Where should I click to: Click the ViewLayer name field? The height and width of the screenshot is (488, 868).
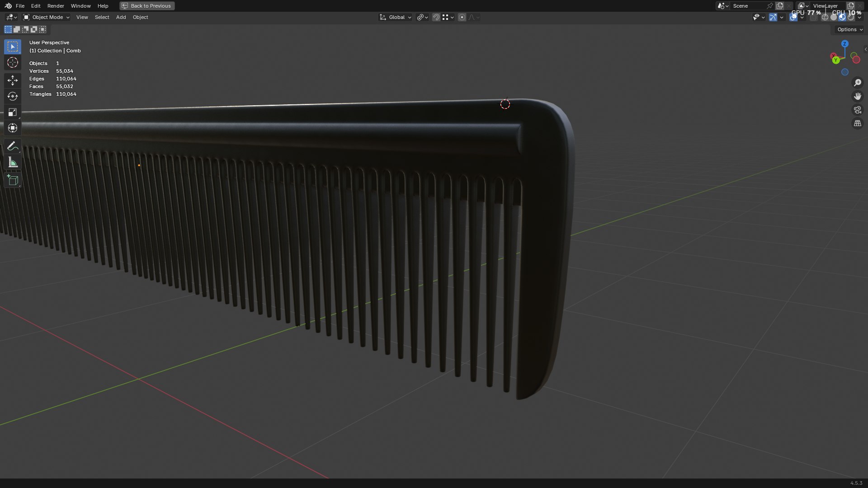828,6
